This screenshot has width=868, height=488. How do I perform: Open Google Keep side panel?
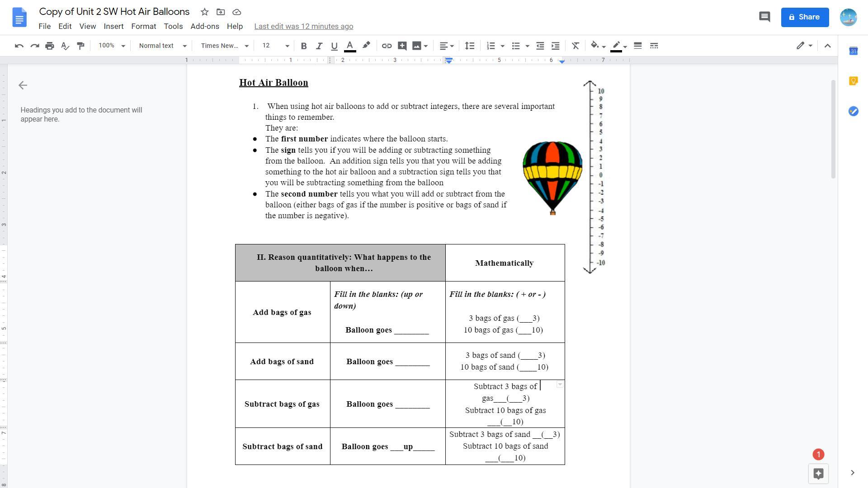853,81
